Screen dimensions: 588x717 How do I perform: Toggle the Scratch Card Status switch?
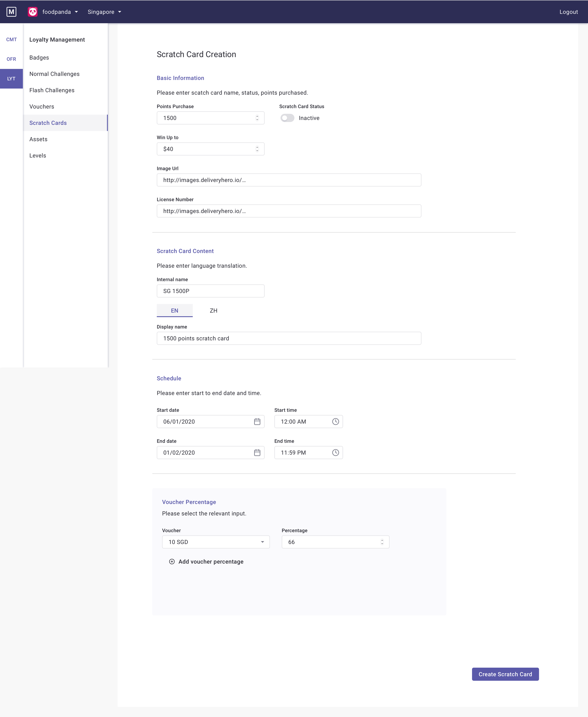(x=287, y=118)
